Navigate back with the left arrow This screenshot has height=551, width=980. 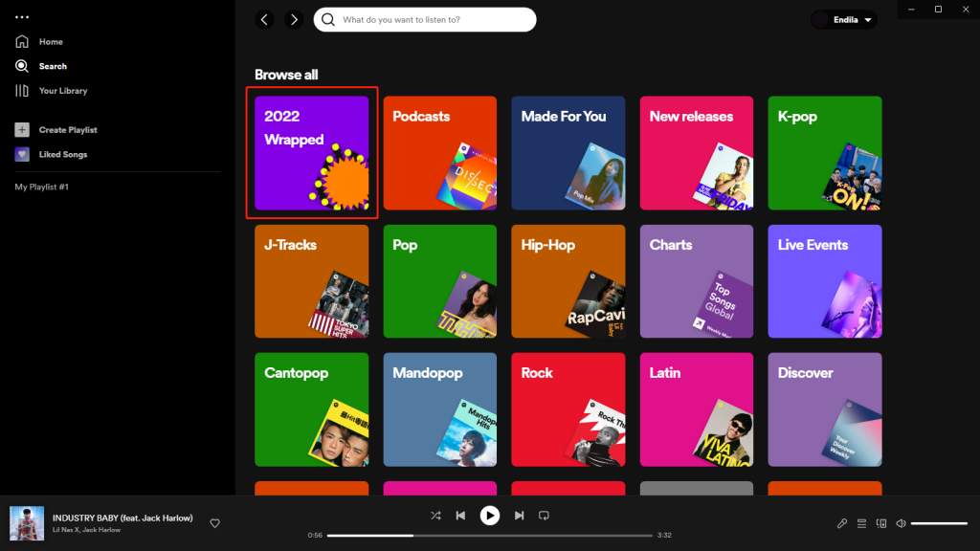[264, 20]
